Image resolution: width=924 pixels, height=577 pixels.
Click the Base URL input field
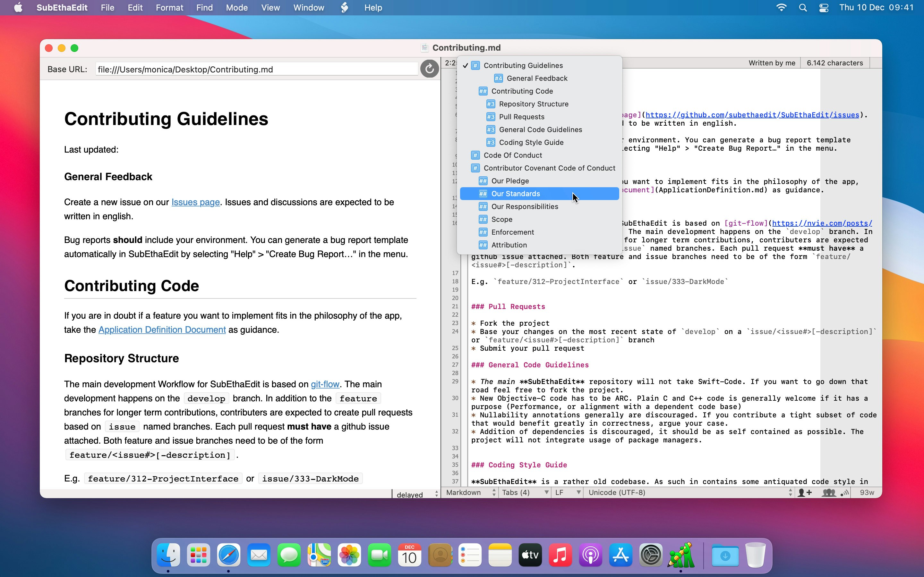pos(256,70)
